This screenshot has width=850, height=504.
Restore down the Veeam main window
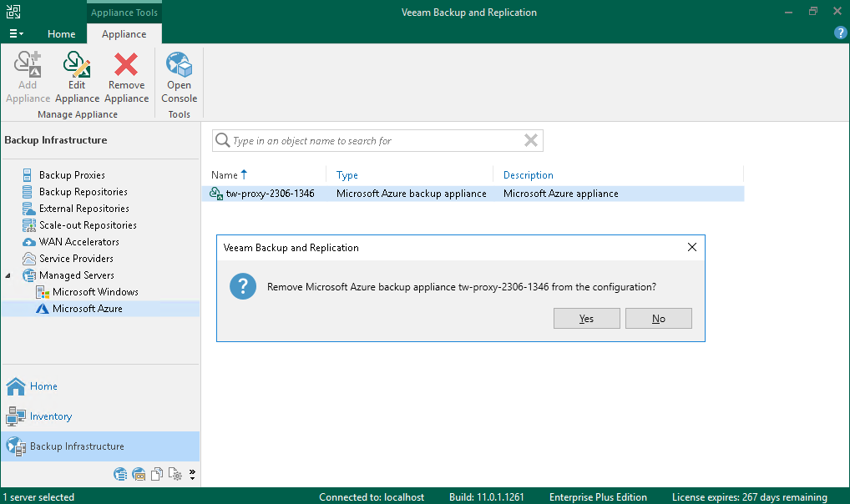coord(813,12)
